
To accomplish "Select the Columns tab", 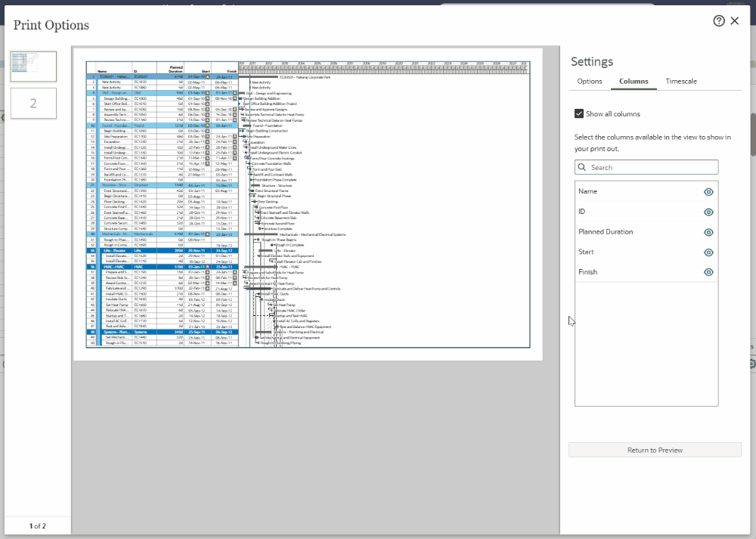I will (634, 82).
